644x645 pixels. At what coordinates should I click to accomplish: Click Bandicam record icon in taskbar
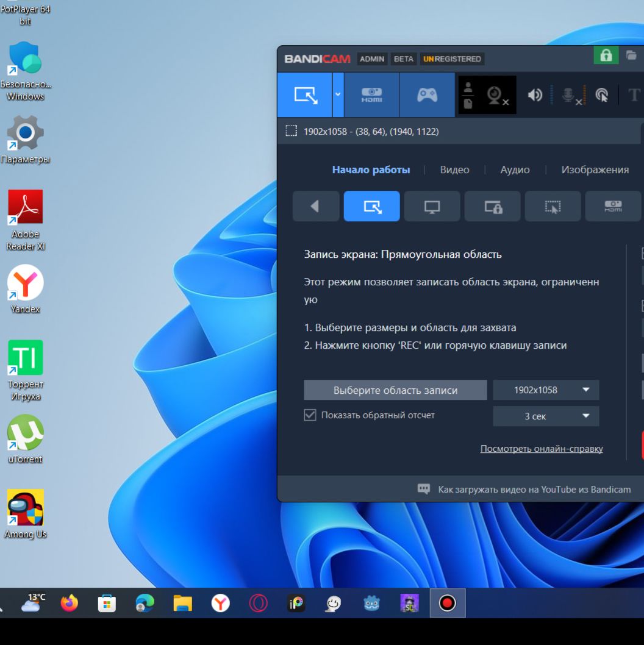(447, 604)
